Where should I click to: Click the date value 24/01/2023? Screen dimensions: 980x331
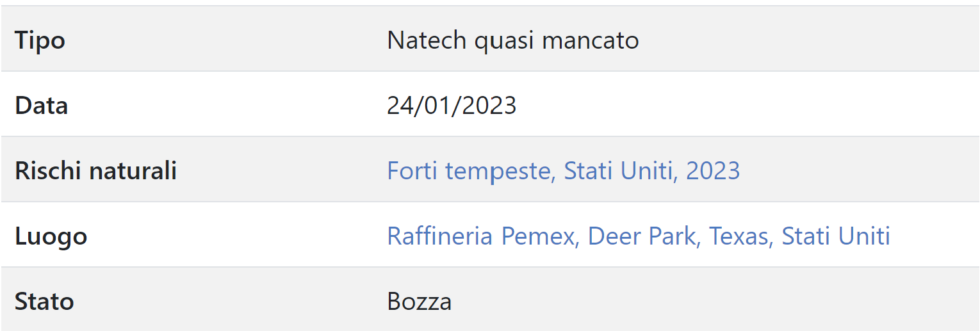(452, 106)
